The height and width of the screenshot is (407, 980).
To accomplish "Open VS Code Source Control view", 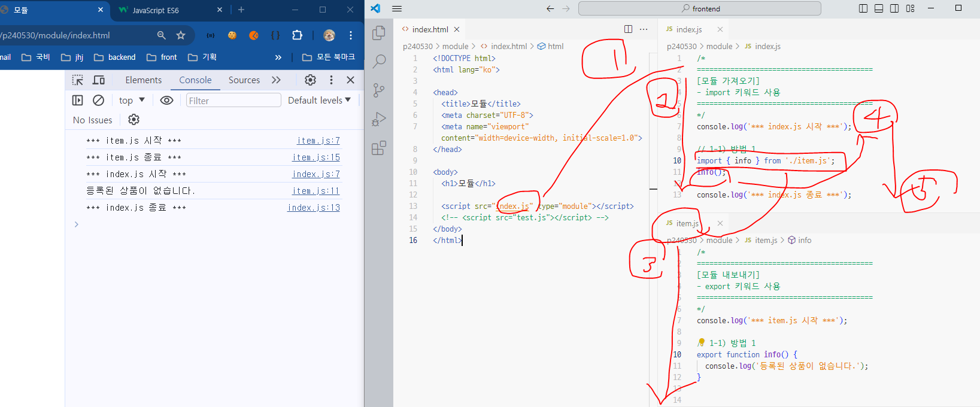I will [x=379, y=90].
